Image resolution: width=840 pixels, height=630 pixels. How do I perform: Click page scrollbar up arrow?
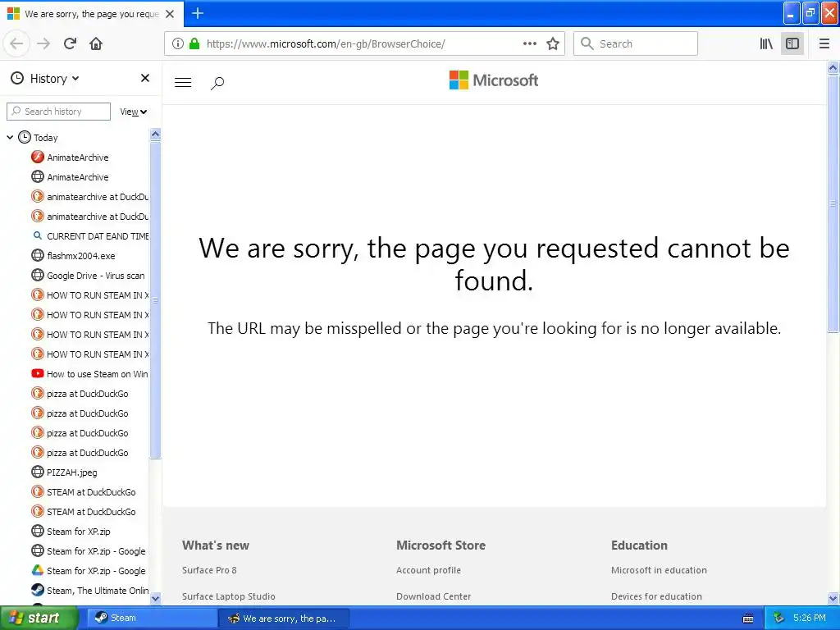coord(833,67)
